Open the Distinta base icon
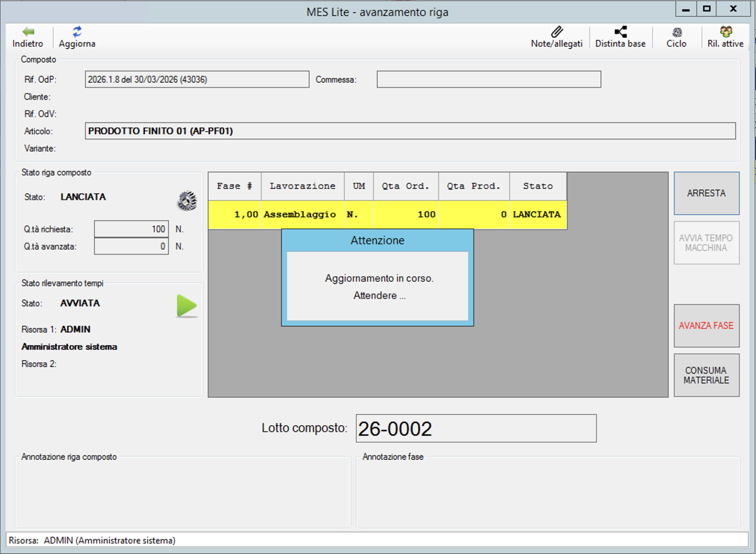Screen dimensions: 756x554 pos(620,32)
